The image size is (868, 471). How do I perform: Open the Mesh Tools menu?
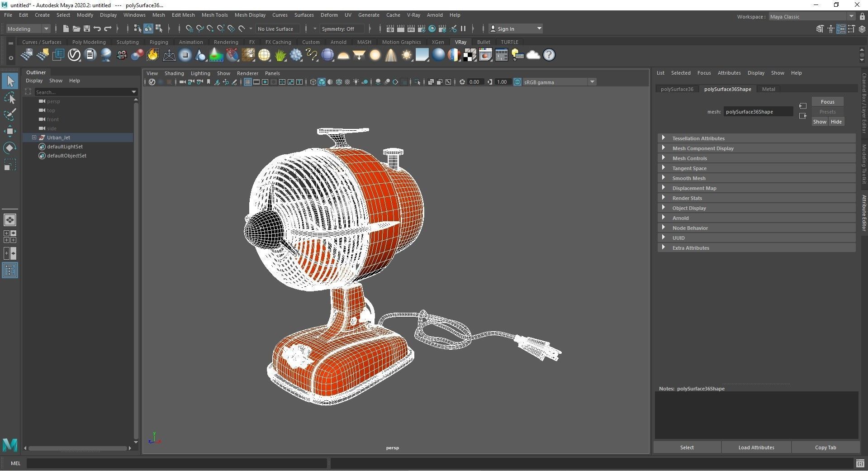tap(214, 15)
